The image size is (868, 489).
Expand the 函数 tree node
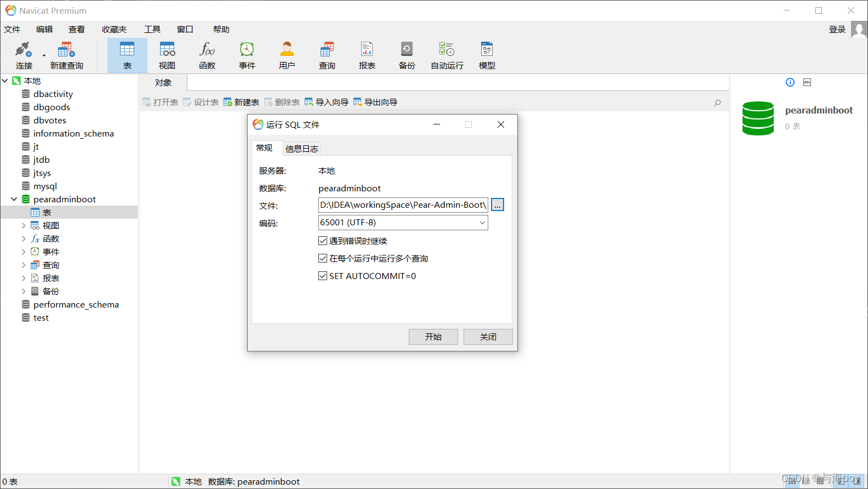24,238
